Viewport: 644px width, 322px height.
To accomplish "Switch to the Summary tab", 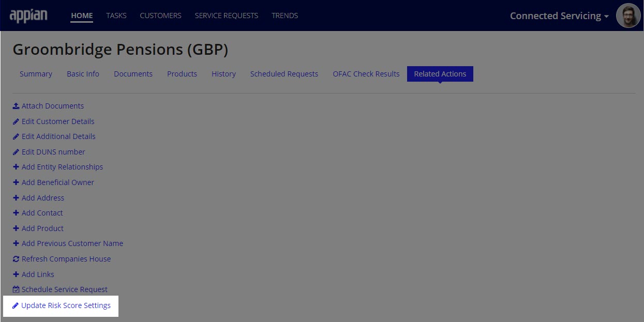I will click(36, 74).
